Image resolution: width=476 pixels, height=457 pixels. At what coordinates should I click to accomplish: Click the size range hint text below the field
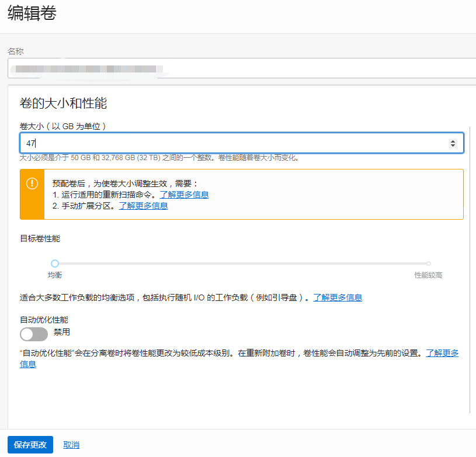pyautogui.click(x=159, y=158)
